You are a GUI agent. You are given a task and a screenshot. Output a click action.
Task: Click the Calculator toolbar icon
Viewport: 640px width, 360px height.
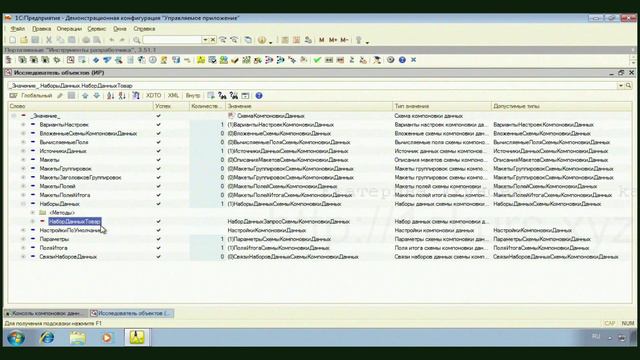coord(285,40)
